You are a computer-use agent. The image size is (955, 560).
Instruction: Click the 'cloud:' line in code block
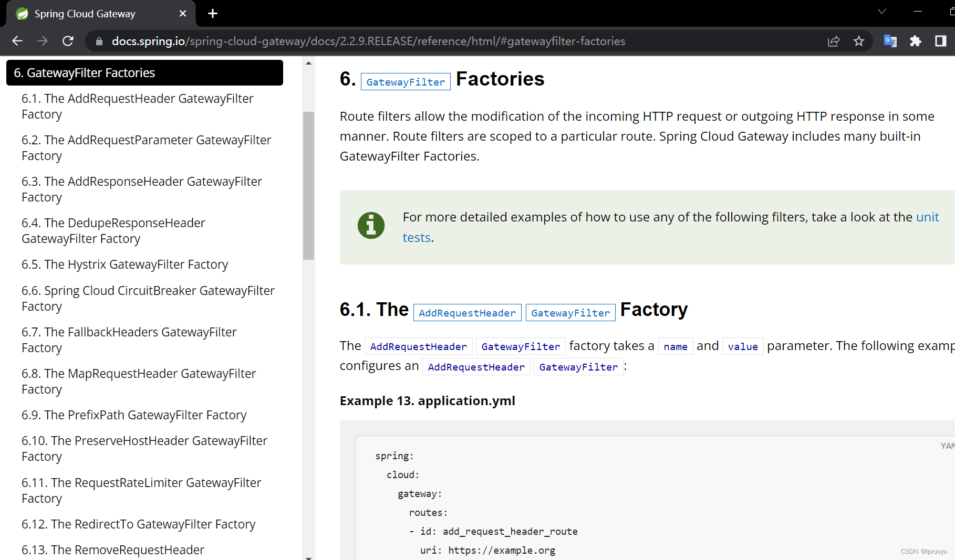(x=403, y=475)
